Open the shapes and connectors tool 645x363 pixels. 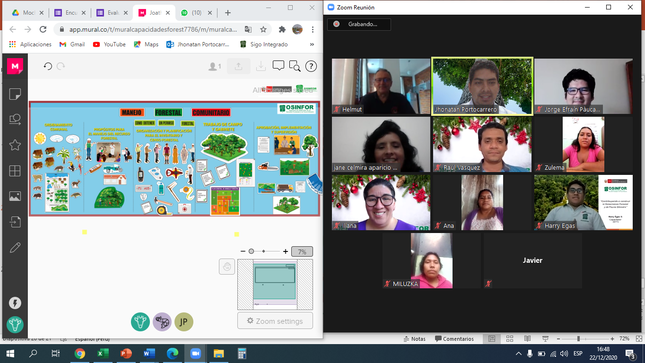tap(15, 119)
